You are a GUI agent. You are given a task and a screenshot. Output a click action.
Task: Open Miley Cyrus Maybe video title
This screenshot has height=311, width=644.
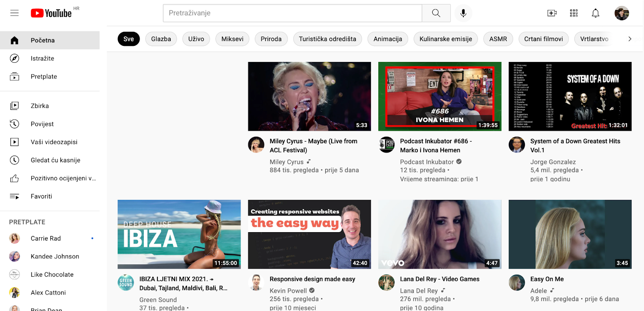[314, 146]
